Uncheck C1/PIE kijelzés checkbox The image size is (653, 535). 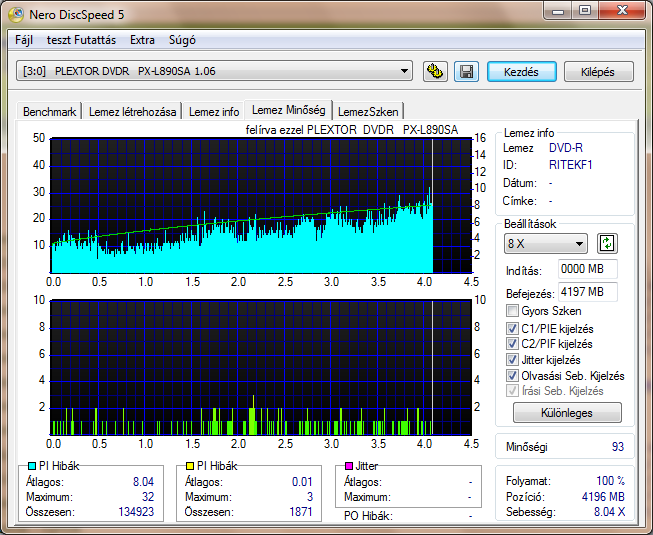tap(512, 328)
